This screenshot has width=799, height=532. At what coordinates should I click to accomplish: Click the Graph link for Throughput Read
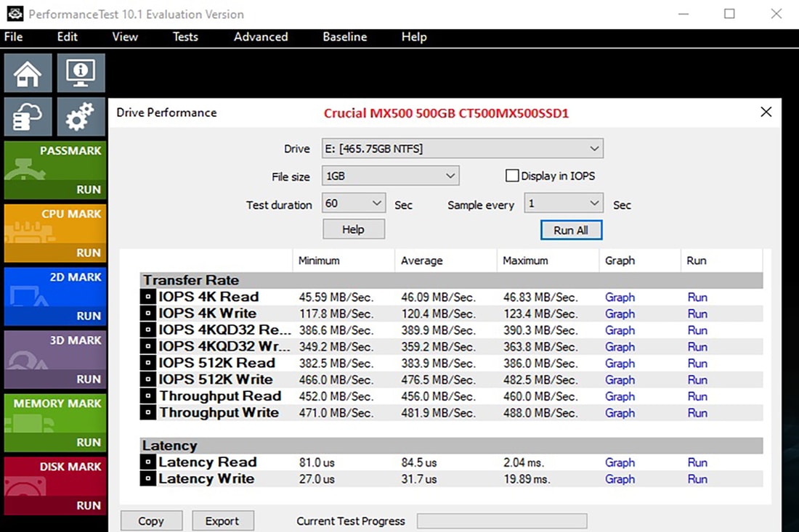point(620,396)
